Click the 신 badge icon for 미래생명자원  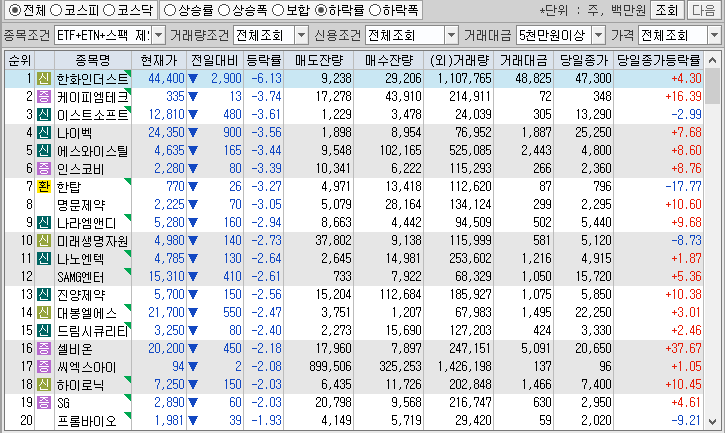coord(44,241)
